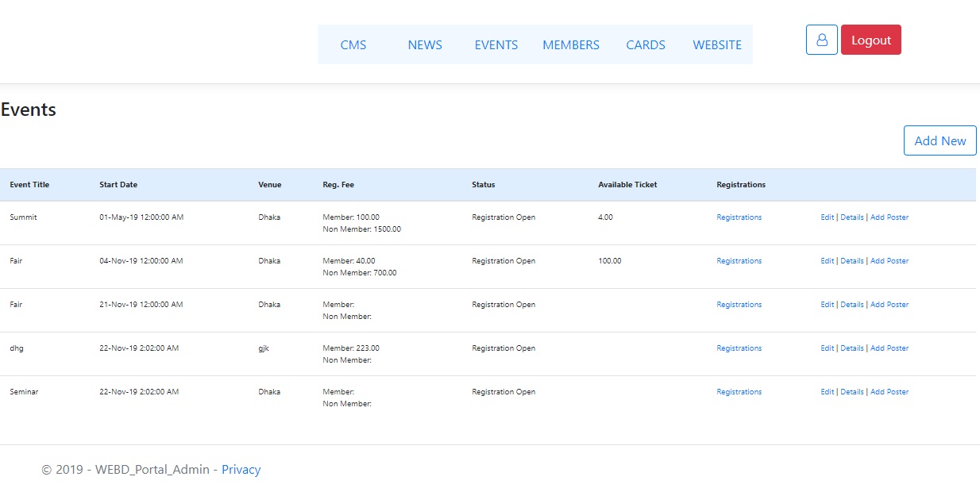Click the Status column header
The image size is (980, 492).
pyautogui.click(x=483, y=185)
